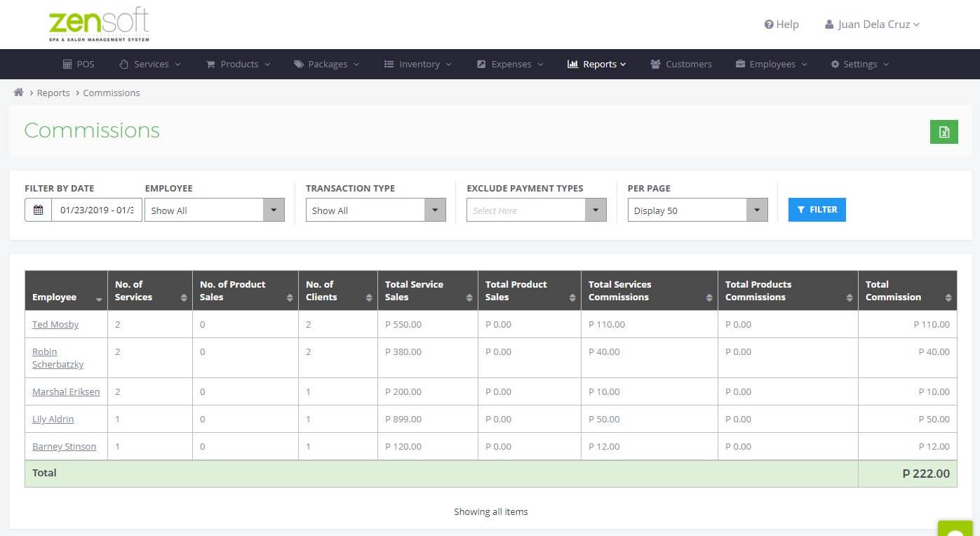This screenshot has height=536, width=980.
Task: Sort by Total Product Sales column
Action: 530,290
